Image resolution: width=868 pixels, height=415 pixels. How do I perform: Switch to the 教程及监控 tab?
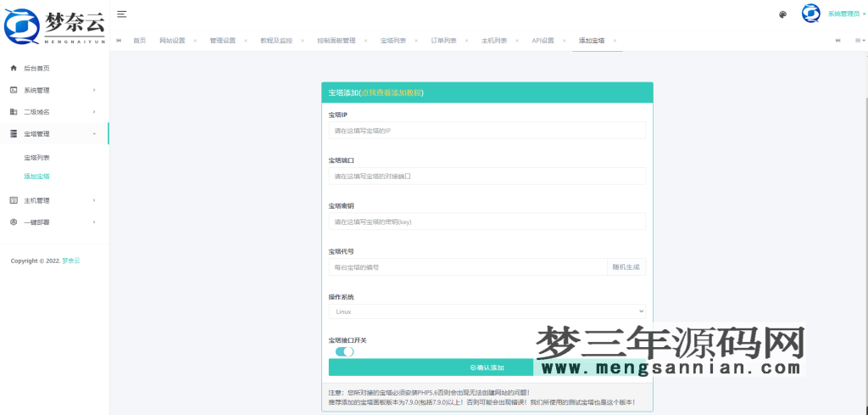coord(276,41)
